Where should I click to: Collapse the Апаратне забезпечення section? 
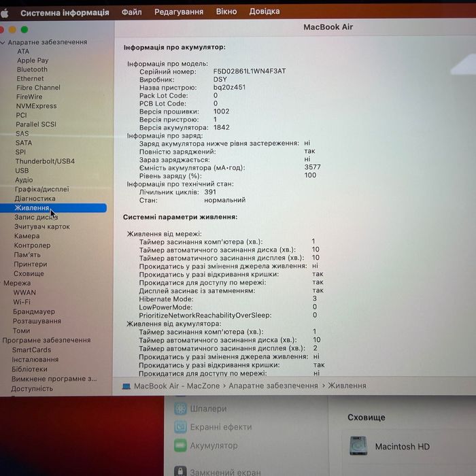3,42
